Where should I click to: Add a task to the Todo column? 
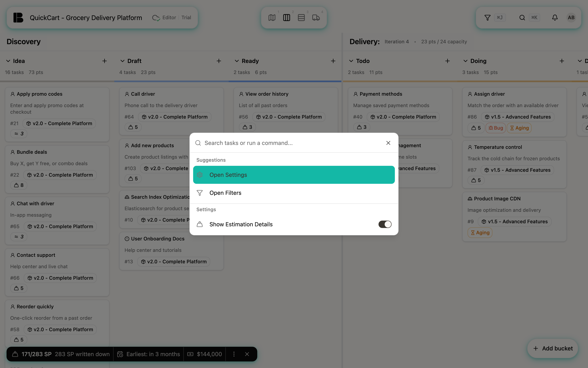448,61
